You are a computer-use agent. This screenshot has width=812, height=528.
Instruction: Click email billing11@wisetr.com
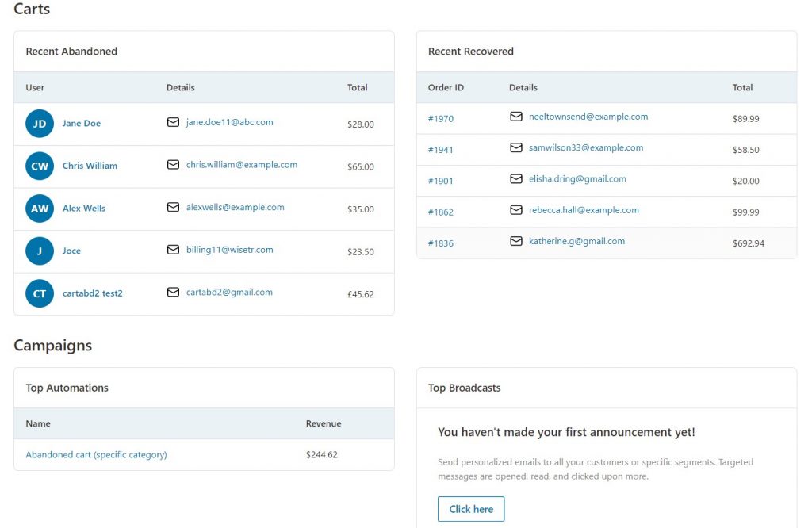point(229,250)
